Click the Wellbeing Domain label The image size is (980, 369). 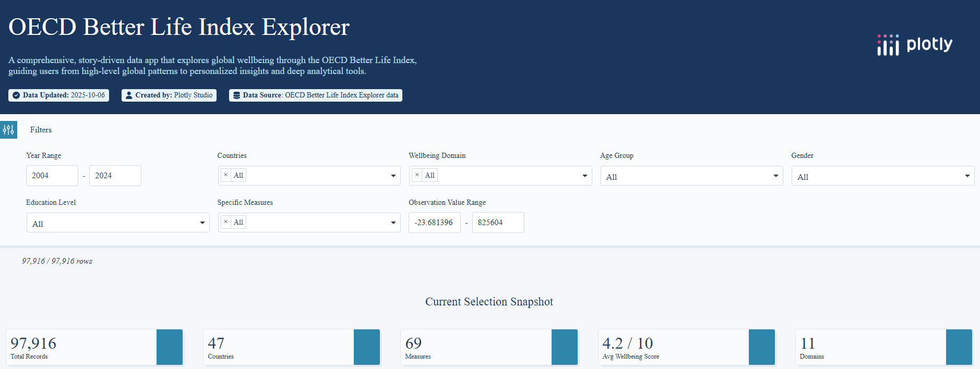pos(437,155)
